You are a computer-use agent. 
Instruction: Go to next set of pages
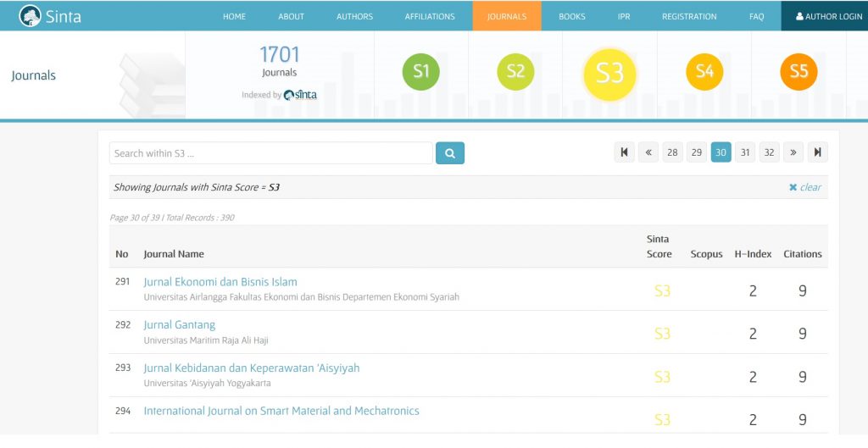click(x=793, y=152)
